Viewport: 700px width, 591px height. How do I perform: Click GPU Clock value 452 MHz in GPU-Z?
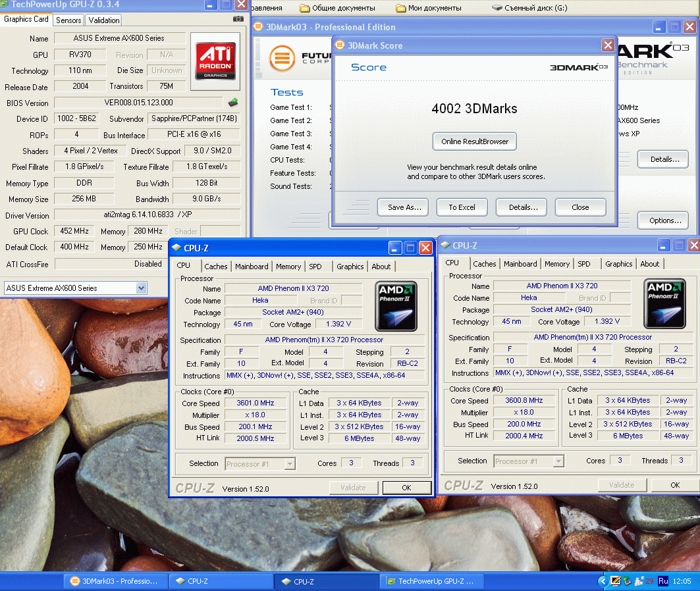(x=74, y=231)
